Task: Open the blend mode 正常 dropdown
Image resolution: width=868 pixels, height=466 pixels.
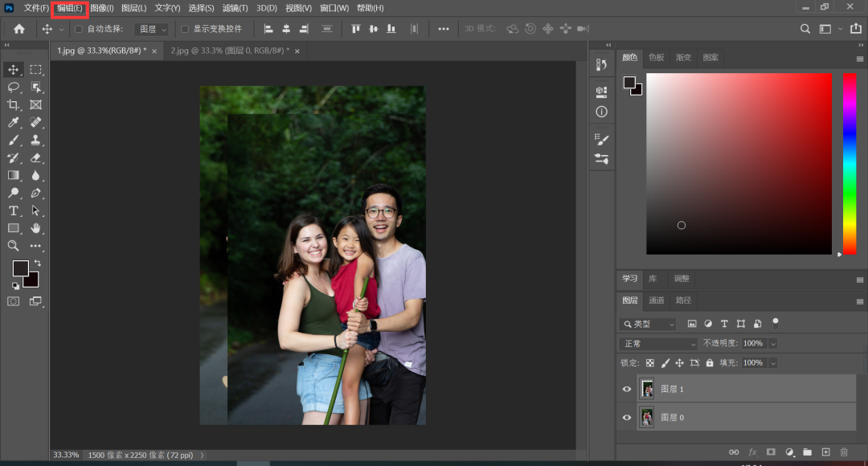Action: point(658,344)
